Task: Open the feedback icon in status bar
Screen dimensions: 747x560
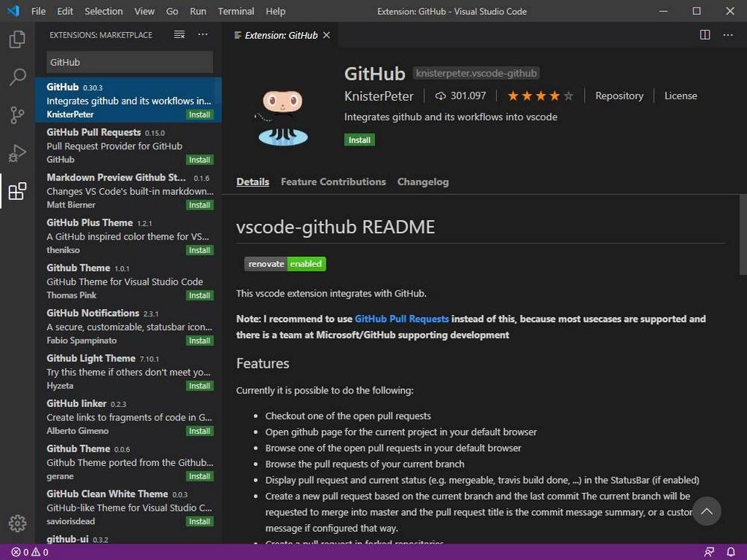Action: [709, 552]
